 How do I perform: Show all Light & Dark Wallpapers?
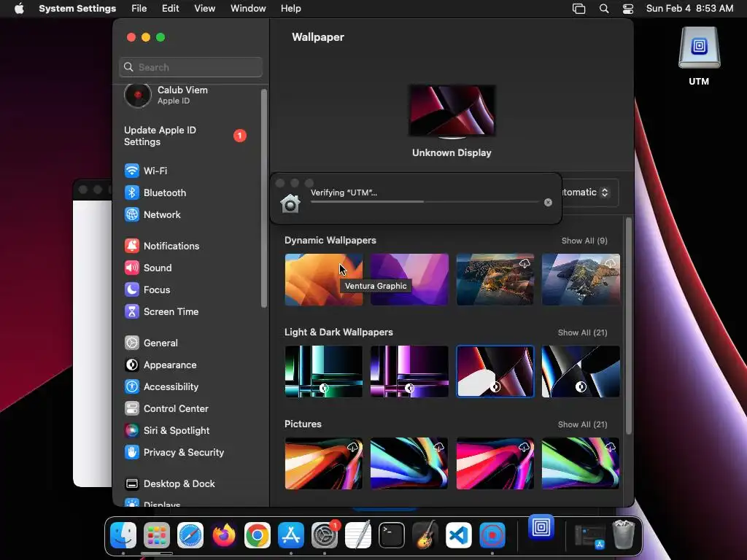click(582, 332)
